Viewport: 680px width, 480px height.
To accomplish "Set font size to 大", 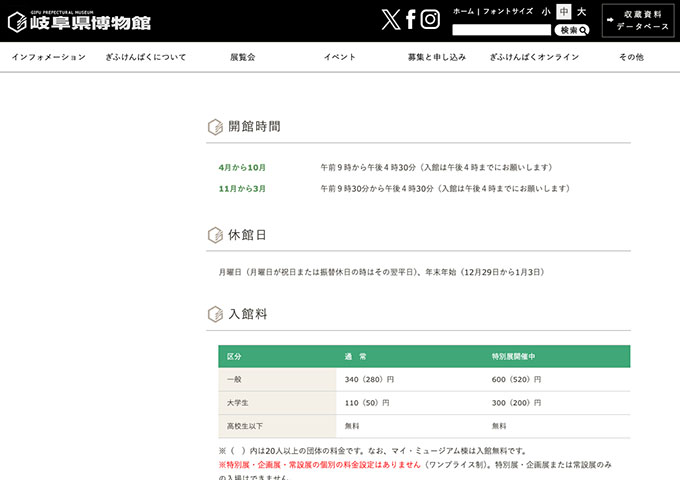I will tap(581, 11).
